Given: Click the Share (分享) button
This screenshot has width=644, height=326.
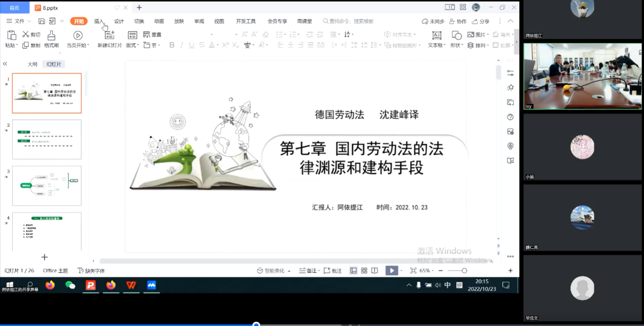Looking at the screenshot, I should click(x=481, y=21).
